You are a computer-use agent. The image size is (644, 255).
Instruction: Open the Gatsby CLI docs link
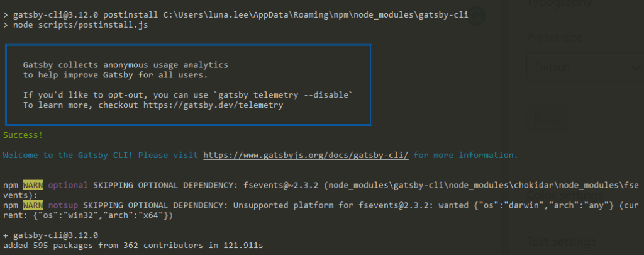coord(306,155)
